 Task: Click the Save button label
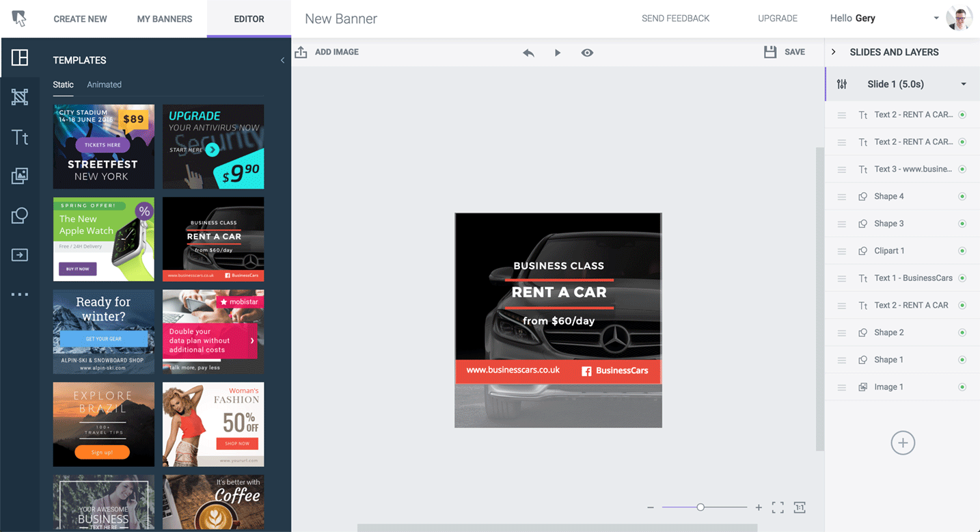point(795,52)
